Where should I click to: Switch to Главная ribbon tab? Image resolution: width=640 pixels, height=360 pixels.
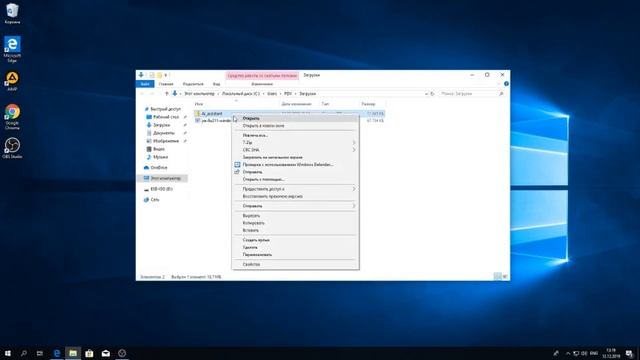coord(166,84)
